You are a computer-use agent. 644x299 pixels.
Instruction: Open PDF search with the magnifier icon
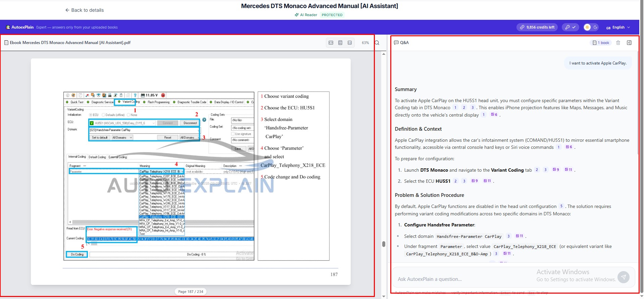(377, 43)
